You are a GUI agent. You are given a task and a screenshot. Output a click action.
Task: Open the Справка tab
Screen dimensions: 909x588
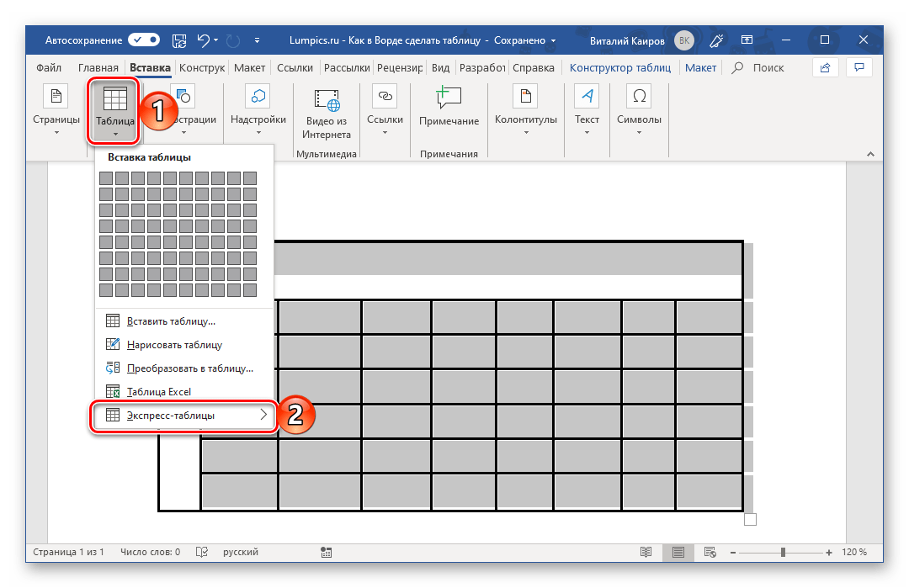point(534,68)
